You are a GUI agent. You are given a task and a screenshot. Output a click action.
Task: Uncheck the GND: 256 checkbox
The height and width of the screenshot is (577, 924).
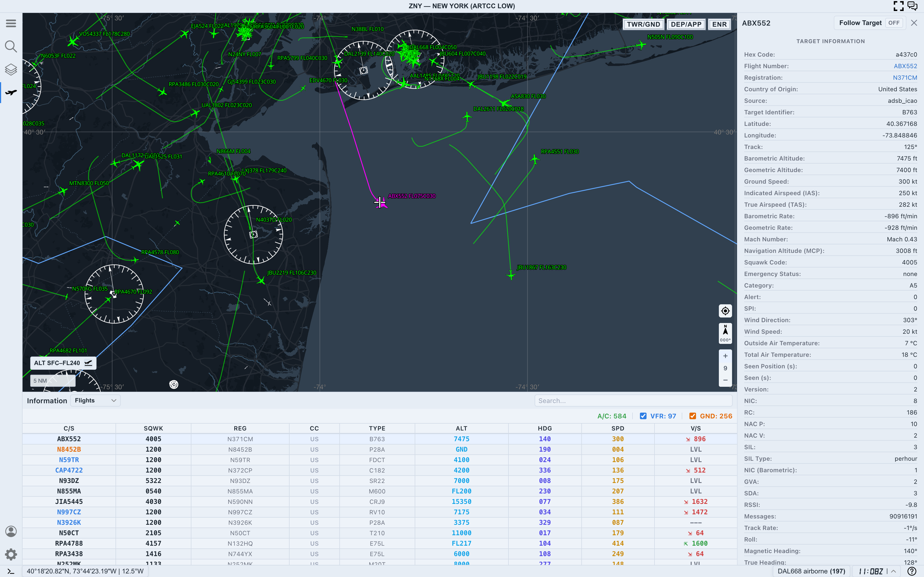(x=693, y=416)
